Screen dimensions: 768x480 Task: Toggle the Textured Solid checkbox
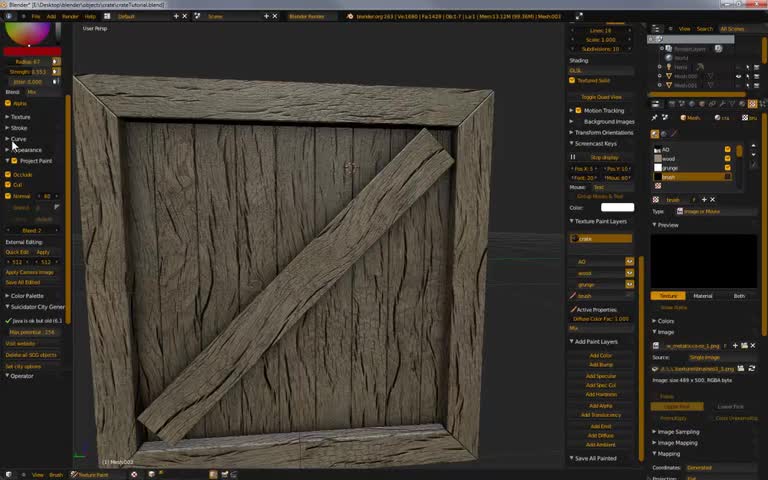point(572,80)
